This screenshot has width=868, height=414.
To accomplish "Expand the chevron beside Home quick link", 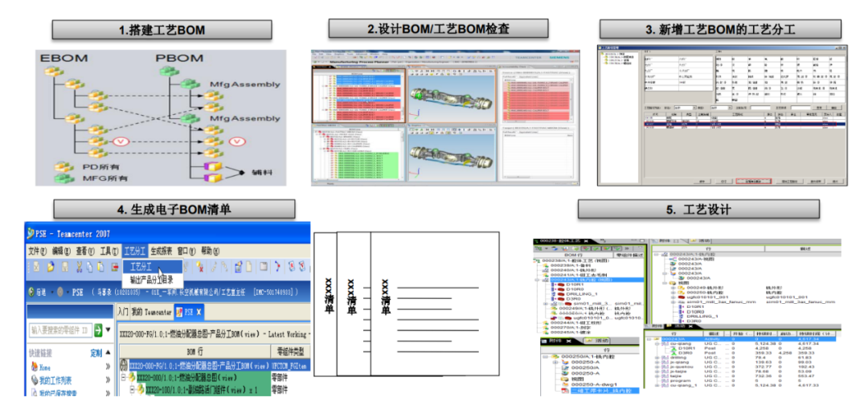I will (x=108, y=367).
